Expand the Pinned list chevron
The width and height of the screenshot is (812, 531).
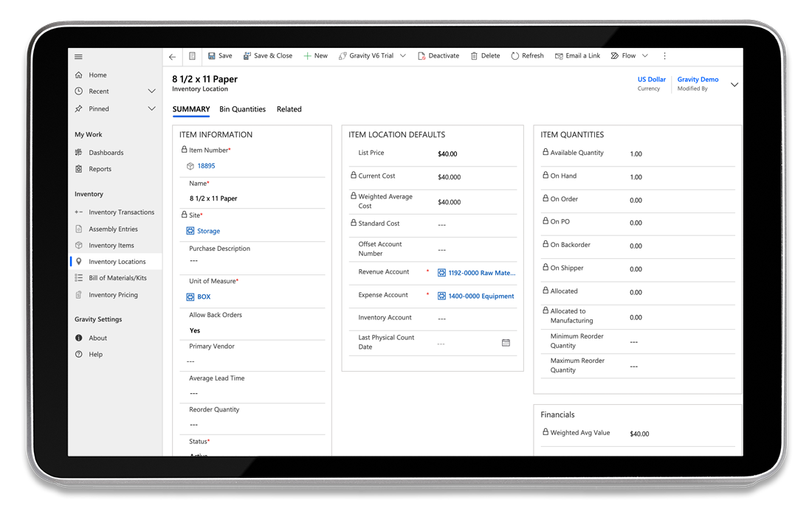click(x=152, y=108)
